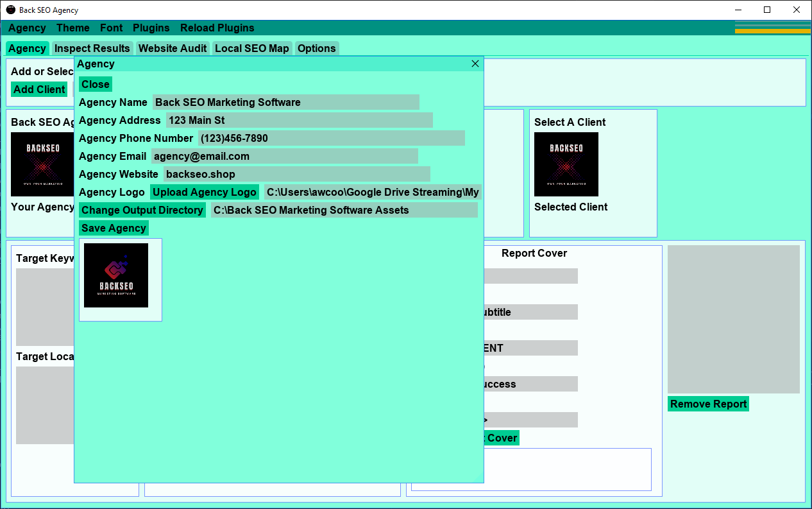Click the Remove Report button
The height and width of the screenshot is (509, 812).
(708, 404)
